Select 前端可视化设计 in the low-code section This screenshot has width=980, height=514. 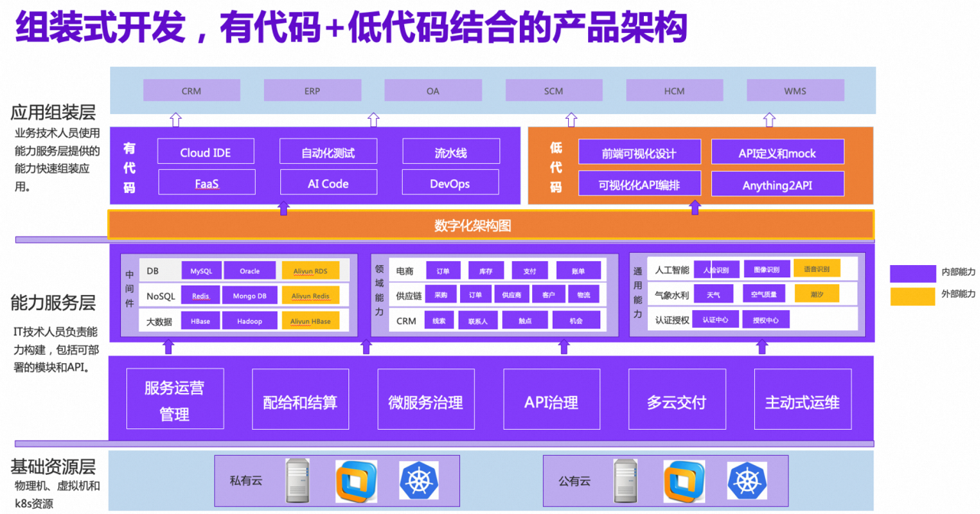click(x=639, y=151)
